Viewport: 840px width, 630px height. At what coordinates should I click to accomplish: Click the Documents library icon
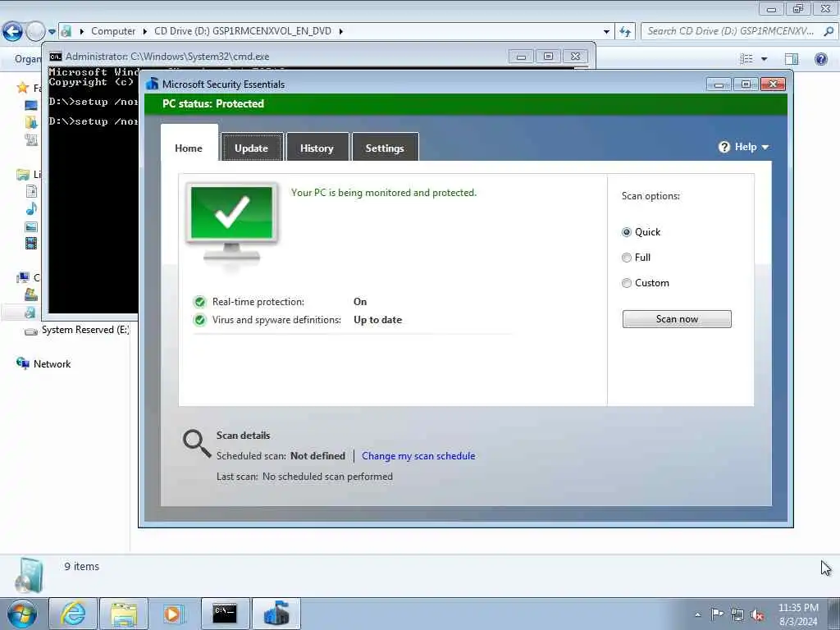32,191
